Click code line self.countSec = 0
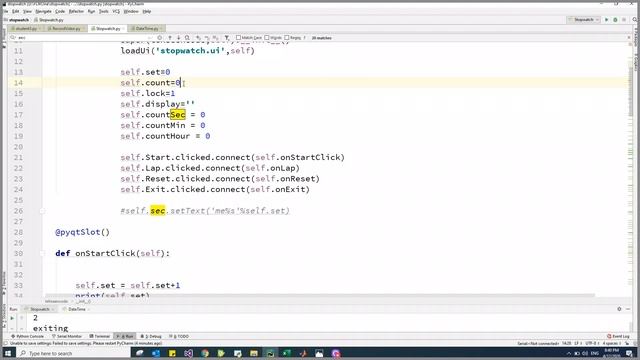The width and height of the screenshot is (640, 360). (x=162, y=115)
